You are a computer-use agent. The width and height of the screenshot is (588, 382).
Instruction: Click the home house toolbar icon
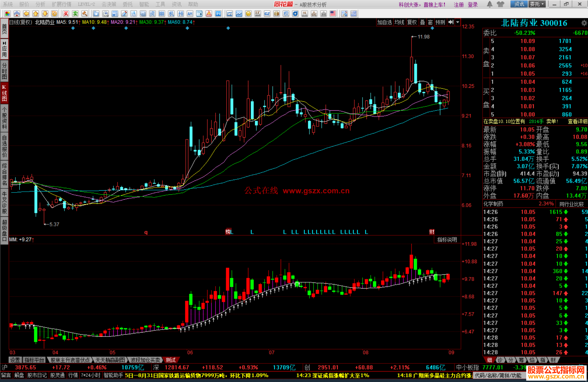click(17, 14)
